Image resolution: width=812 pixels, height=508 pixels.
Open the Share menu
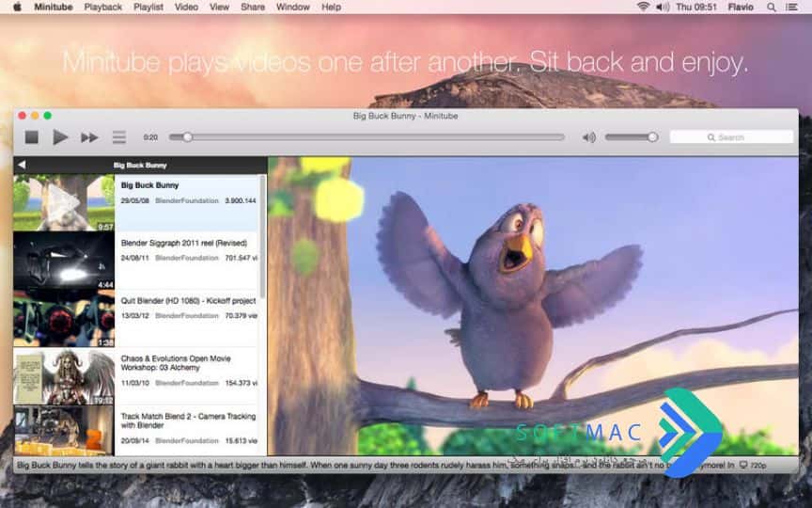pyautogui.click(x=253, y=8)
